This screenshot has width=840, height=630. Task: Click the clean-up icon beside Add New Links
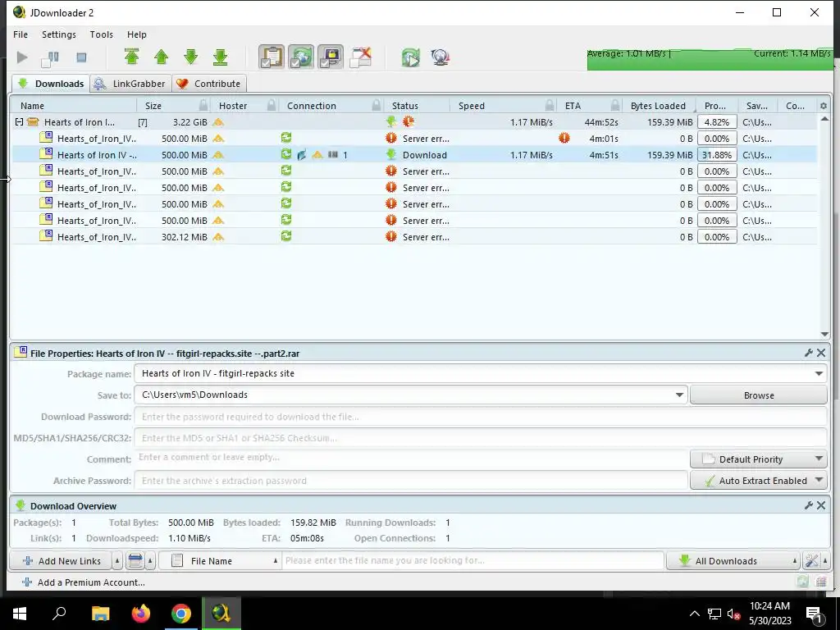(x=135, y=561)
